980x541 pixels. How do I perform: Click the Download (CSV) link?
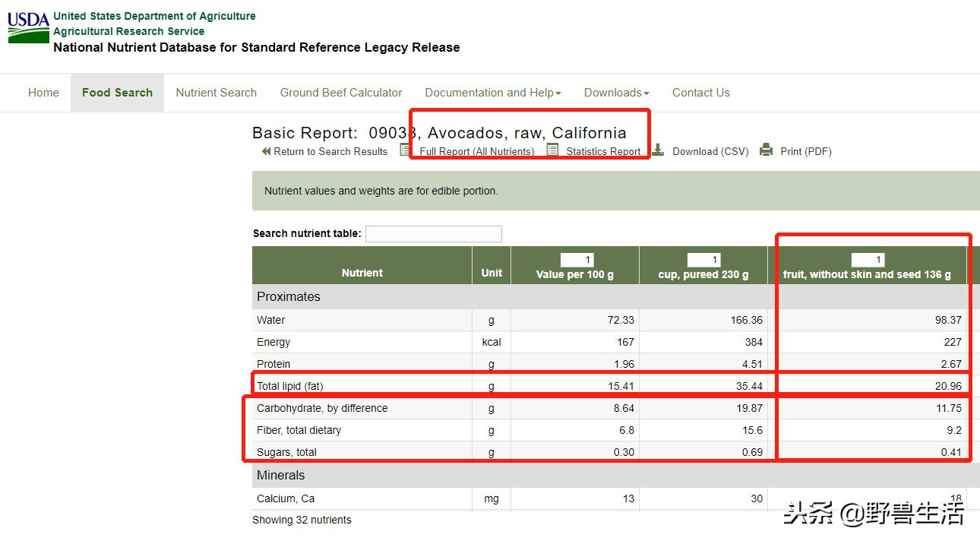710,151
